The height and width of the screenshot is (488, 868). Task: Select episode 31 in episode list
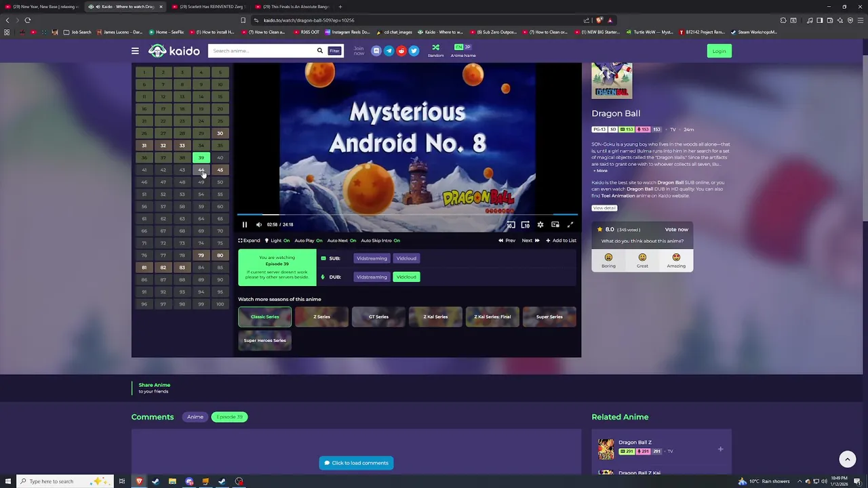point(144,146)
